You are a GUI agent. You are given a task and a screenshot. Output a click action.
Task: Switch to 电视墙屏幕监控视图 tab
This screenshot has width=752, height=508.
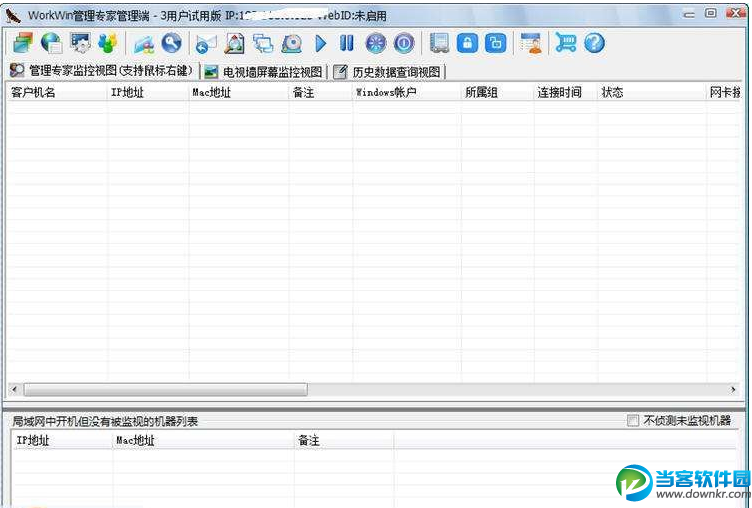(x=263, y=72)
